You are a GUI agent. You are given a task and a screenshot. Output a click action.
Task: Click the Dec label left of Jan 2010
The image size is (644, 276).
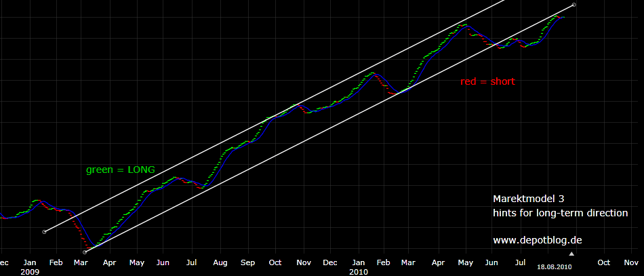tap(330, 262)
